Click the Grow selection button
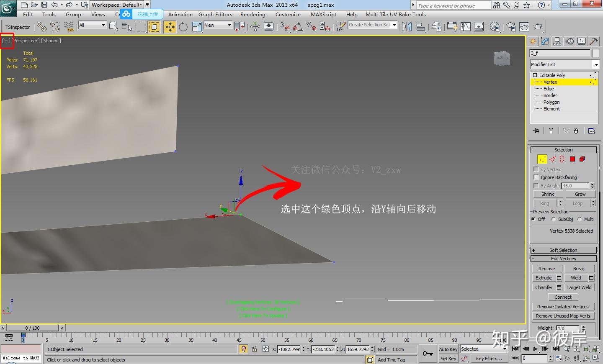Image resolution: width=603 pixels, height=364 pixels. pyautogui.click(x=580, y=194)
